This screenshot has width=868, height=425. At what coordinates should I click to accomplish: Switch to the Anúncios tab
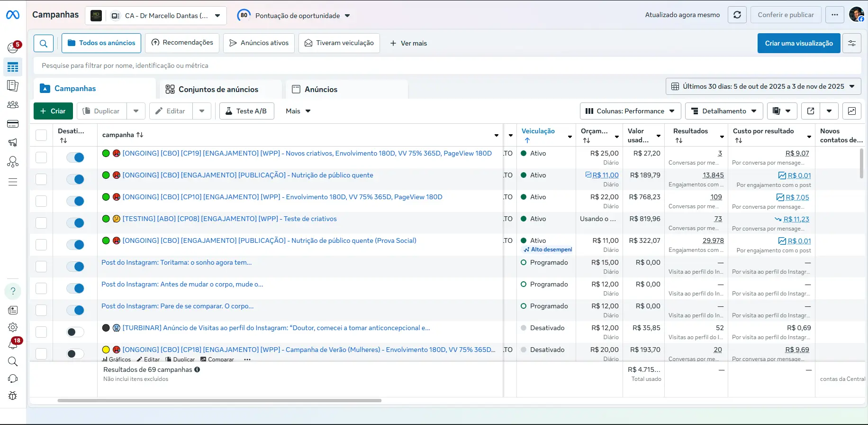[321, 89]
